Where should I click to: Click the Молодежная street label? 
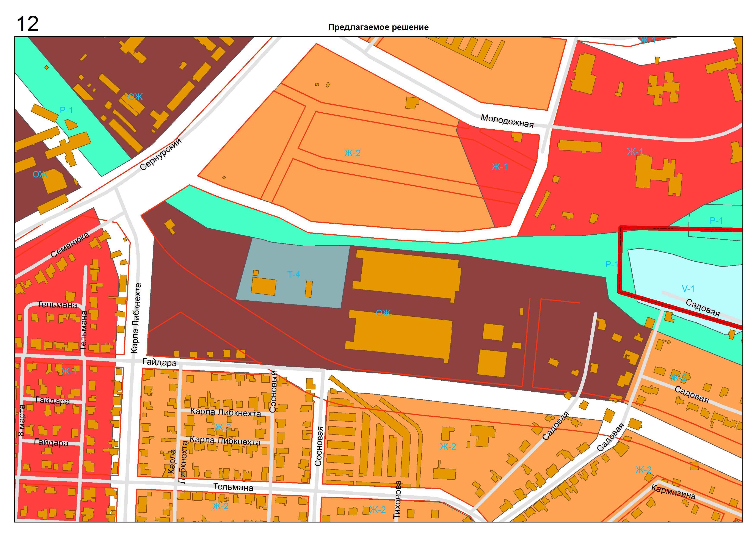(x=507, y=121)
